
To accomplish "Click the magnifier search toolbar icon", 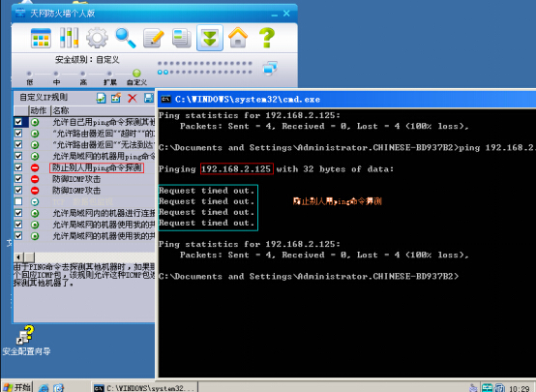I will tap(126, 38).
